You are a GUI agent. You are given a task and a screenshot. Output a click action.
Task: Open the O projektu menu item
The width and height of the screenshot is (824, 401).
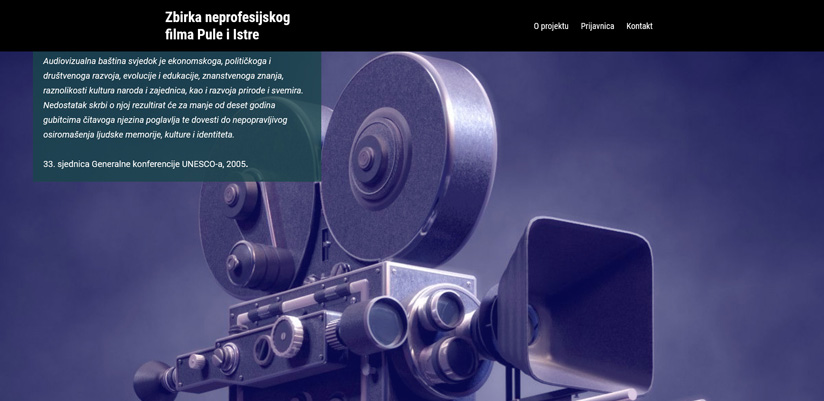point(551,26)
